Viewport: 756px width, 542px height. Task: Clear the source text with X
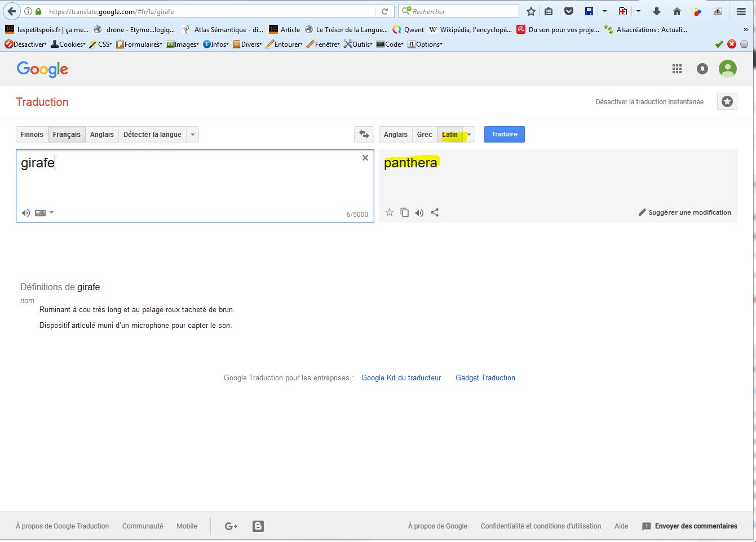point(365,158)
